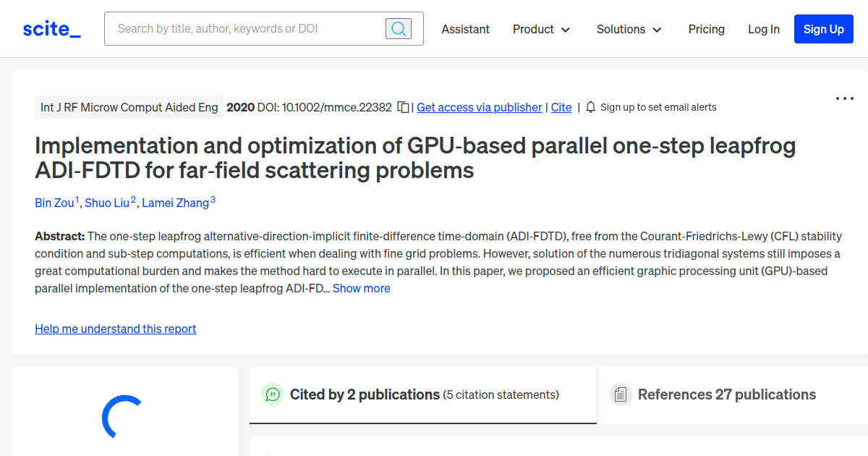
Task: Open author profile for Bin Zou
Action: click(53, 203)
